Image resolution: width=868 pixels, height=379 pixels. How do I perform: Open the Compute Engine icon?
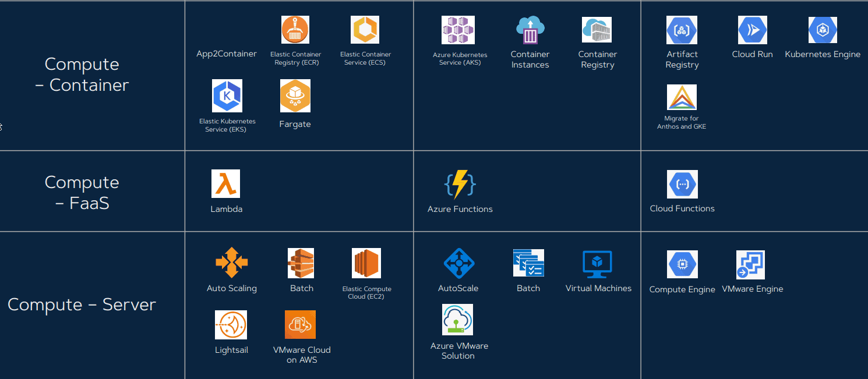pyautogui.click(x=682, y=264)
